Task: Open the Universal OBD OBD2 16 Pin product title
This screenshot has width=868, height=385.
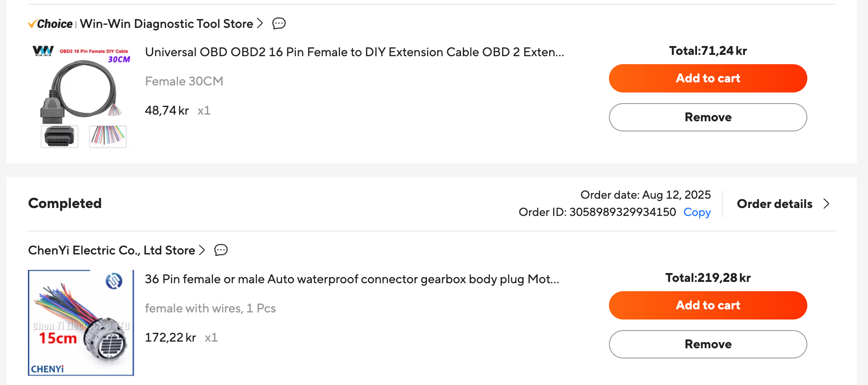Action: pos(354,52)
